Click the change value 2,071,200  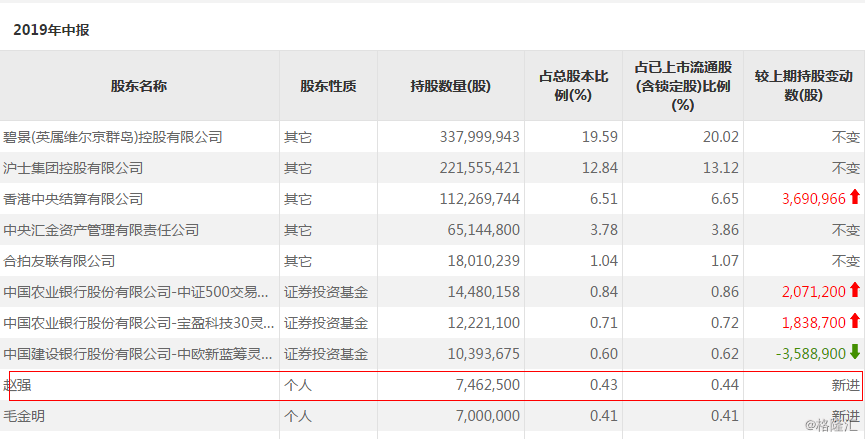coord(814,292)
